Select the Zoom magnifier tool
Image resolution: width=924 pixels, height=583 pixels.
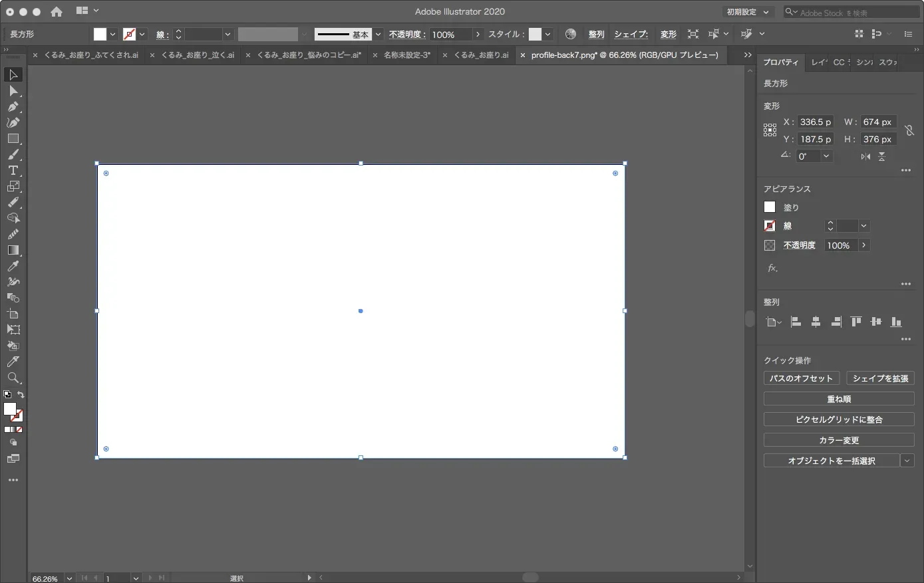(x=13, y=378)
